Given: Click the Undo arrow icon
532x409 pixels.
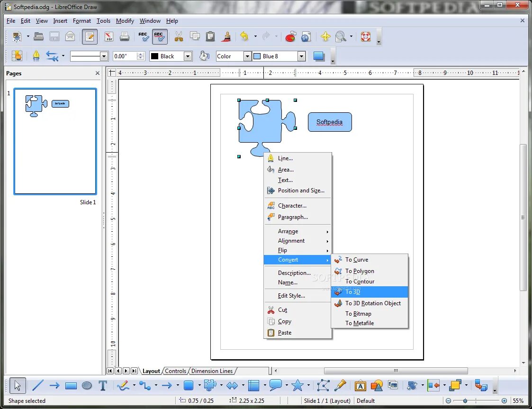Looking at the screenshot, I should (244, 36).
